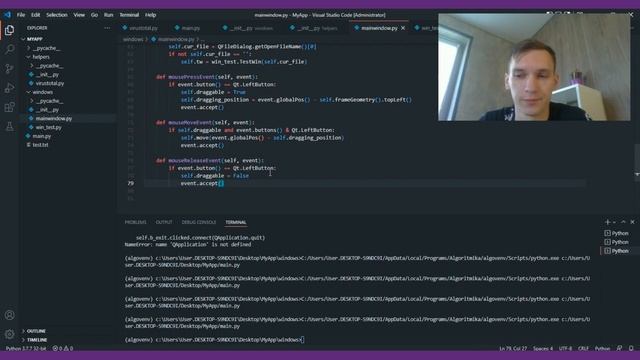Switch to the PROBLEMS panel tab
The width and height of the screenshot is (640, 360).
[136, 222]
